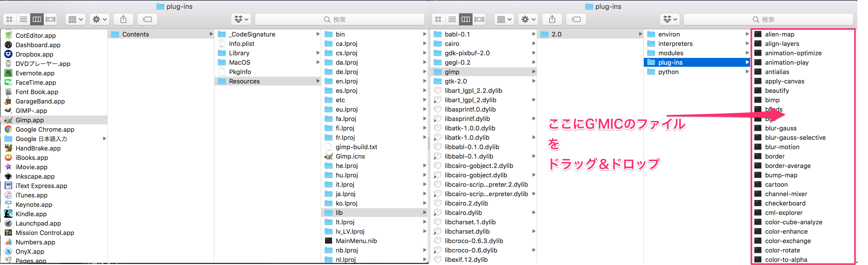
Task: Select iBooks.app icon
Action: click(8, 157)
